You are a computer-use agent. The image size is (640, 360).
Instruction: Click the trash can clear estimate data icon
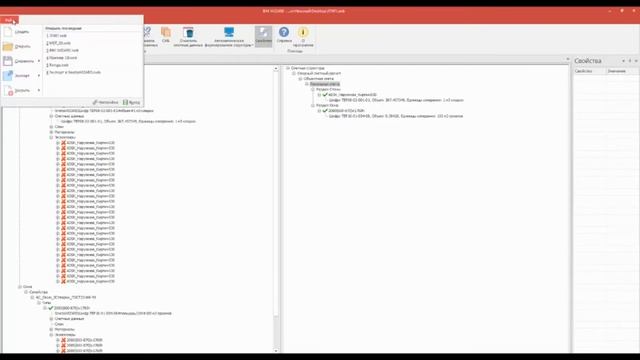pos(188,32)
